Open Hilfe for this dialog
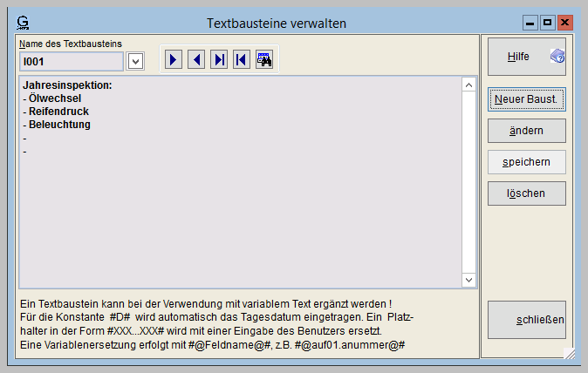The height and width of the screenshot is (373, 588). (526, 57)
